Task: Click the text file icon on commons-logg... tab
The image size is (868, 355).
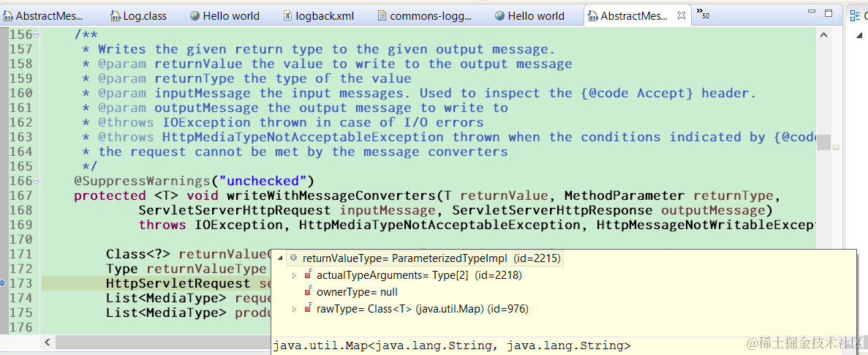Action: click(382, 16)
